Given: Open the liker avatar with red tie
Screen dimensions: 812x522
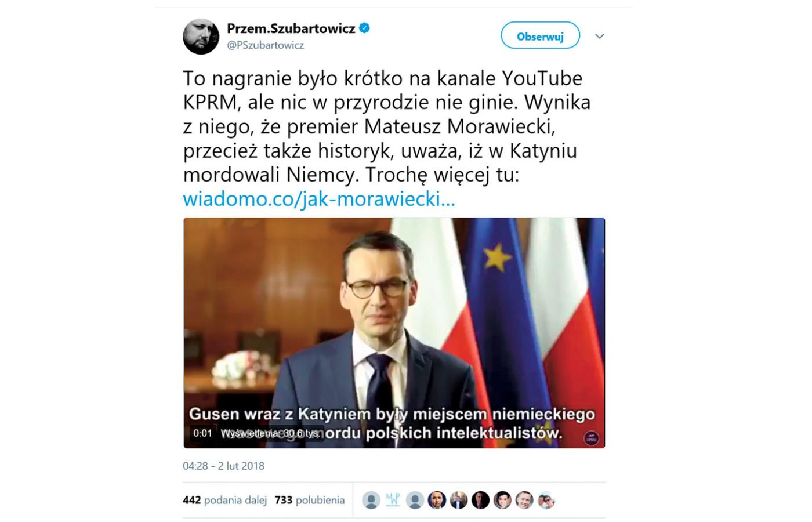Looking at the screenshot, I should tap(480, 500).
